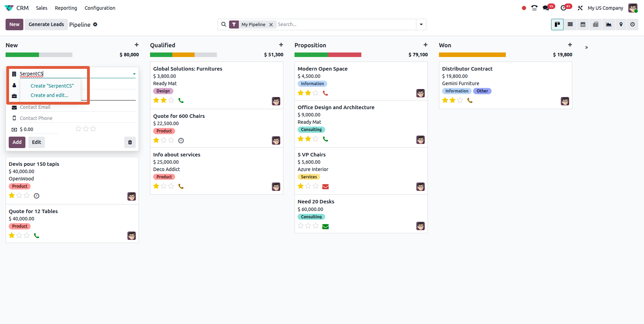Choose Create "SerpentCS" option
The height and width of the screenshot is (324, 644).
pyautogui.click(x=52, y=86)
